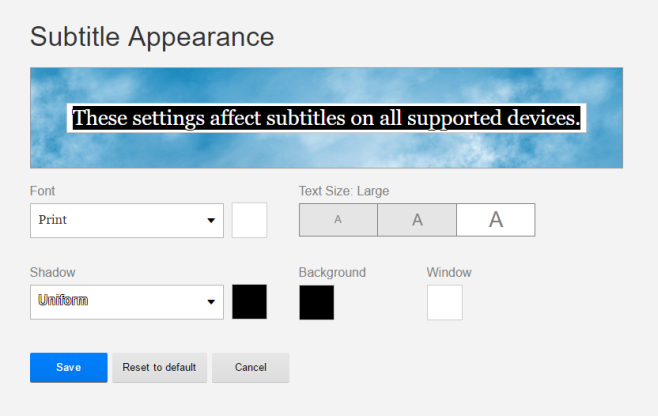Pick the white Window color swatch

pyautogui.click(x=444, y=302)
